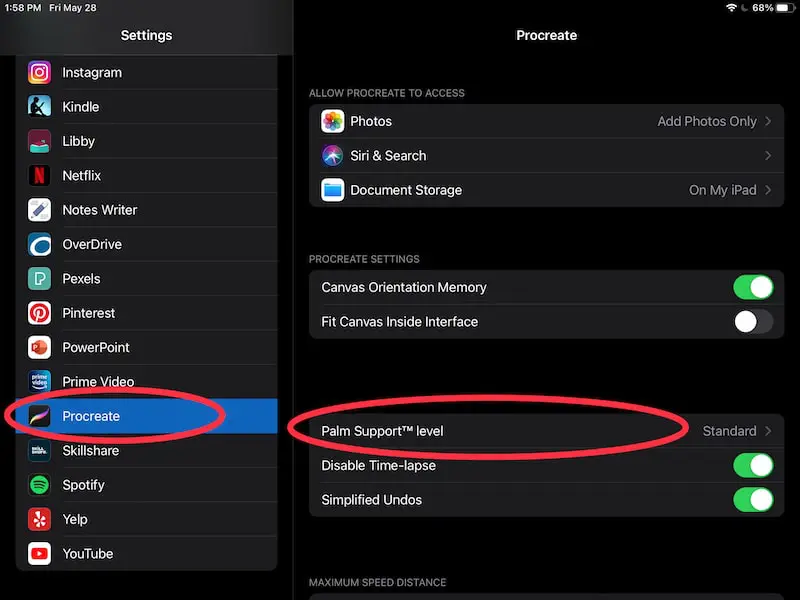Tap the Do Not Disturb moon icon
The height and width of the screenshot is (600, 800).
point(744,8)
